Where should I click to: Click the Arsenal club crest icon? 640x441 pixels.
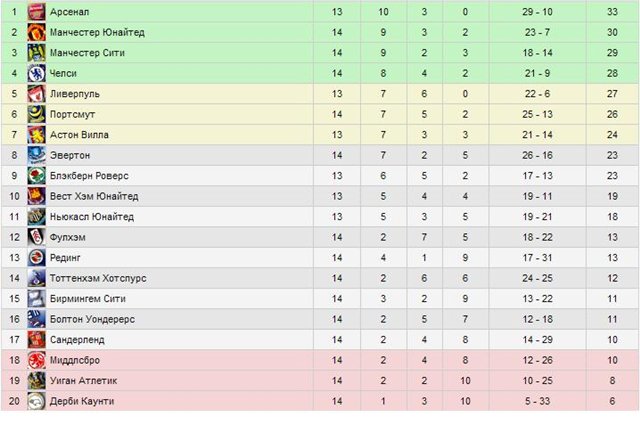[x=36, y=12]
